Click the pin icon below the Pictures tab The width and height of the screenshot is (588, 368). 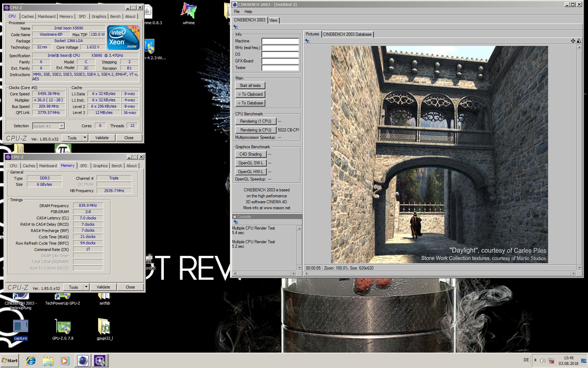pos(307,41)
